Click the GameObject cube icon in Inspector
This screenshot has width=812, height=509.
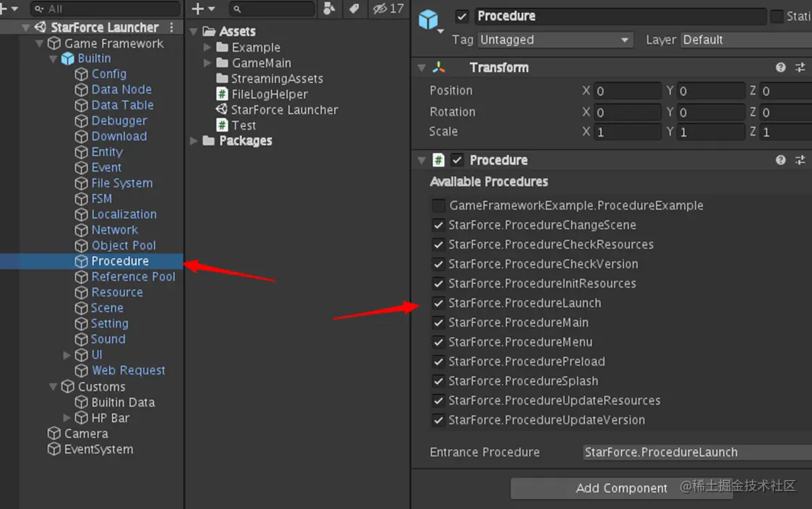point(428,20)
